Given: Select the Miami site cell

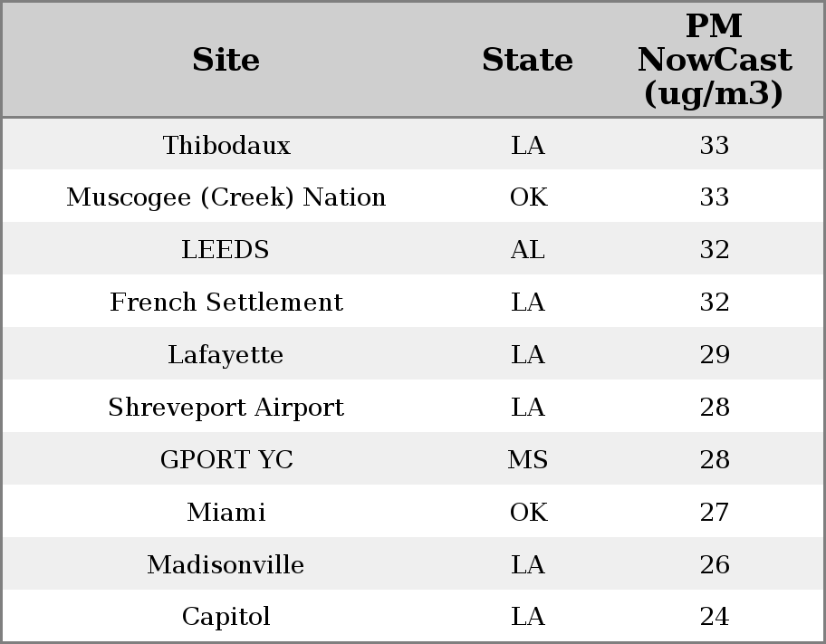Looking at the screenshot, I should click(226, 513).
